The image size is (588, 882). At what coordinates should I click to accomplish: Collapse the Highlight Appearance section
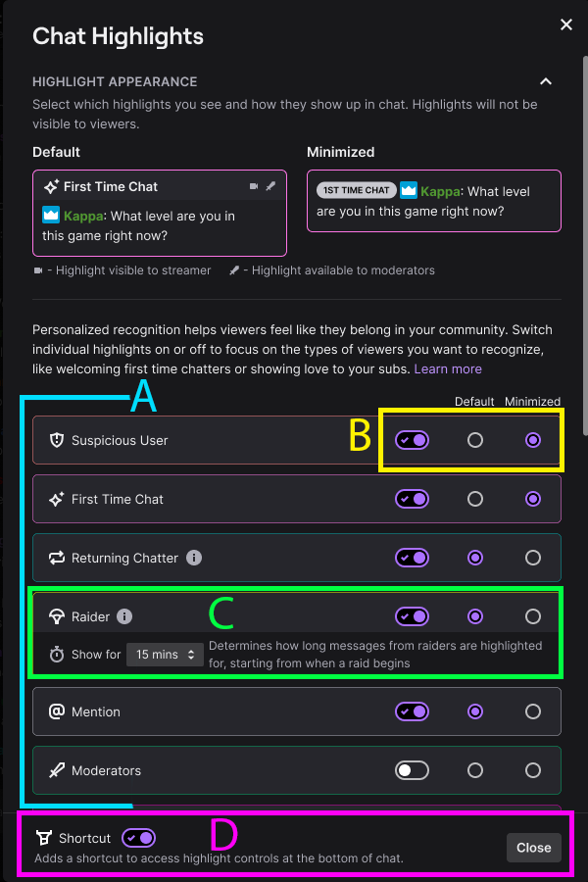(x=546, y=82)
